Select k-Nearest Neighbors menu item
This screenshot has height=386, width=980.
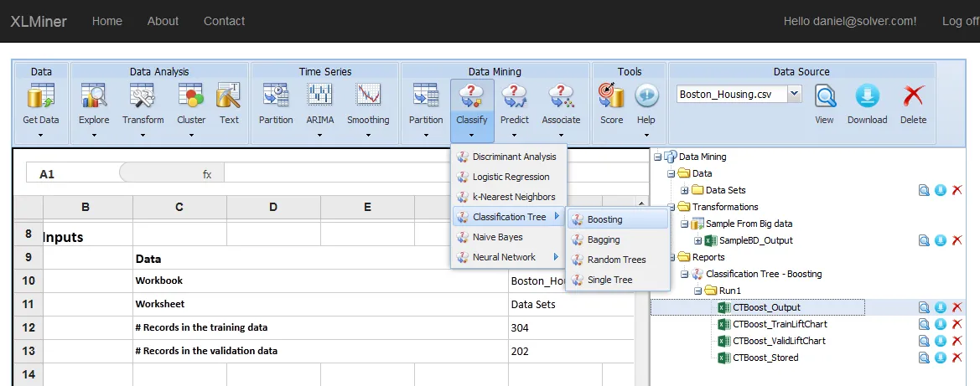pyautogui.click(x=508, y=197)
